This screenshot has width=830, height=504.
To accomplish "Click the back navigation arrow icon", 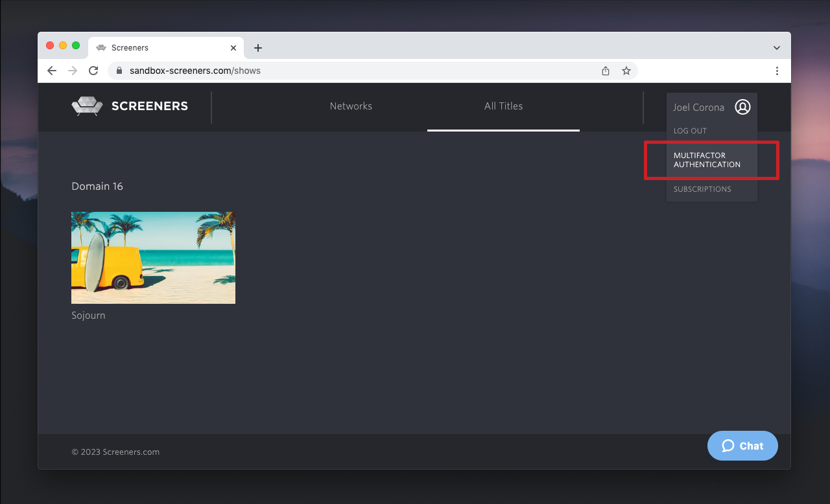I will (52, 71).
